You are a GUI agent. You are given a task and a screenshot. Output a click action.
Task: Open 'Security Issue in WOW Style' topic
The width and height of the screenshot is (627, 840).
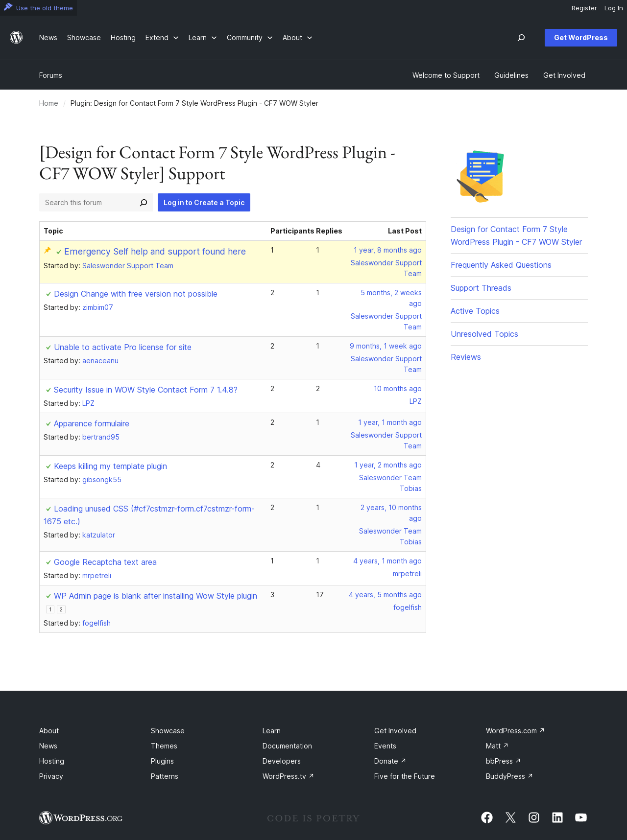pyautogui.click(x=145, y=390)
